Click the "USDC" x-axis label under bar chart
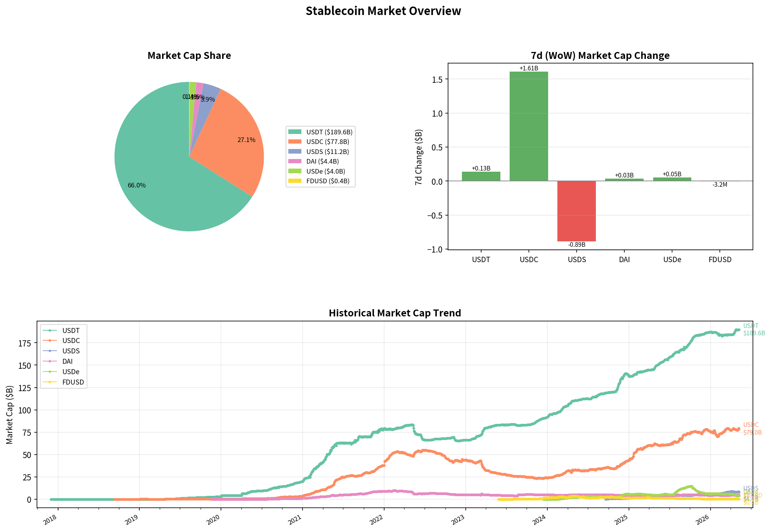 [x=528, y=260]
